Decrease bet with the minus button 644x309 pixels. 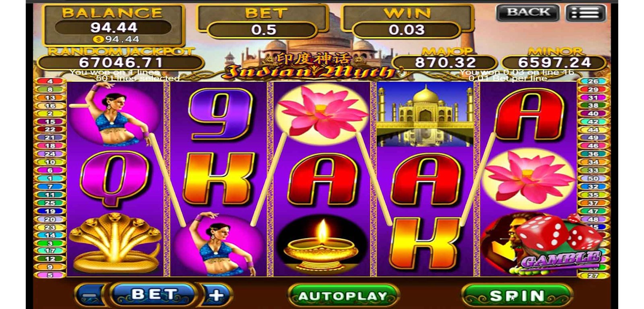(91, 295)
